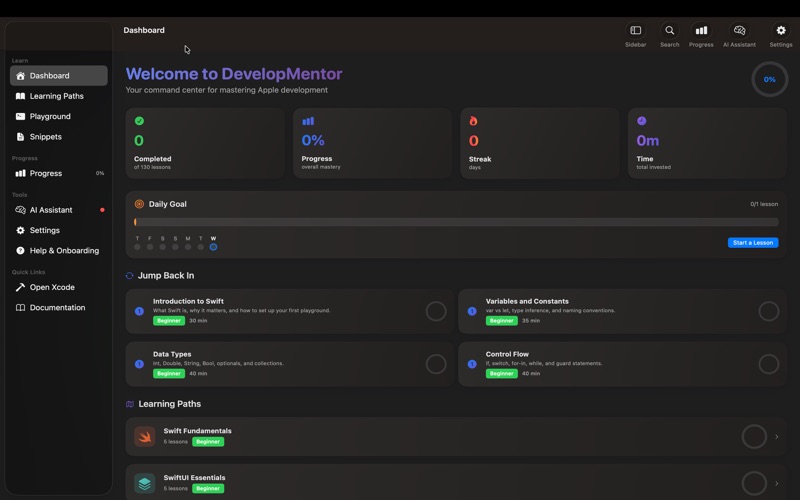This screenshot has width=800, height=500.
Task: Open Playground from the sidebar
Action: (59, 116)
